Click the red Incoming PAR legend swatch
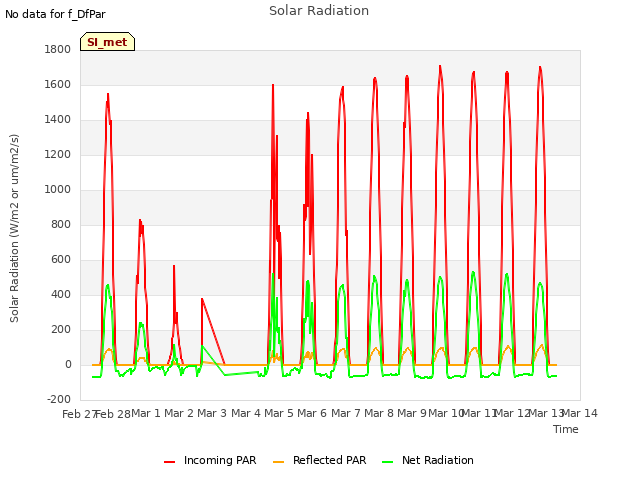640x480 pixels. (x=169, y=462)
